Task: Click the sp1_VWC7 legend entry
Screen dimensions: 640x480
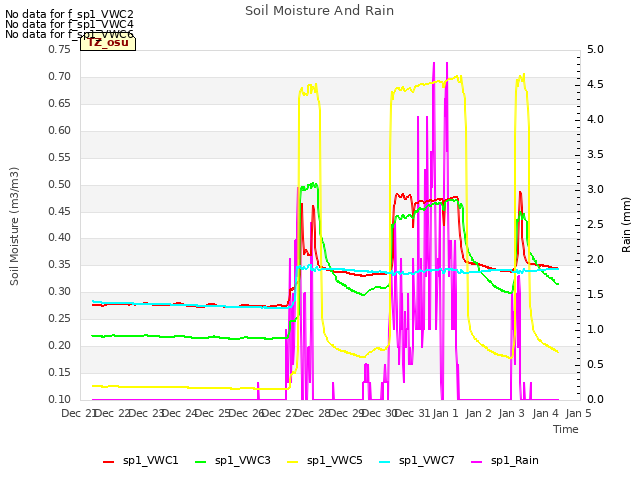Action: point(417,461)
